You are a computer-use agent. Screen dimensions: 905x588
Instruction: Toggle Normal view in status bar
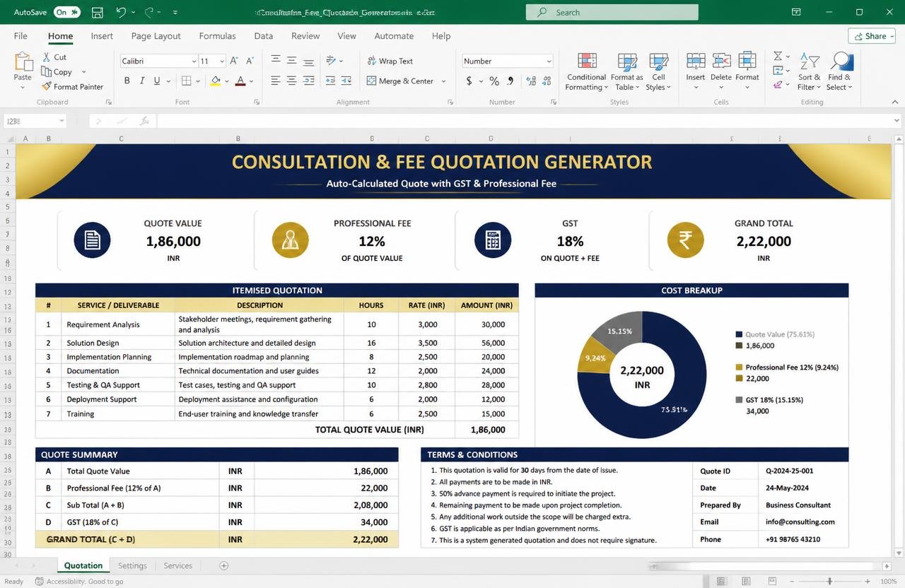tap(720, 581)
